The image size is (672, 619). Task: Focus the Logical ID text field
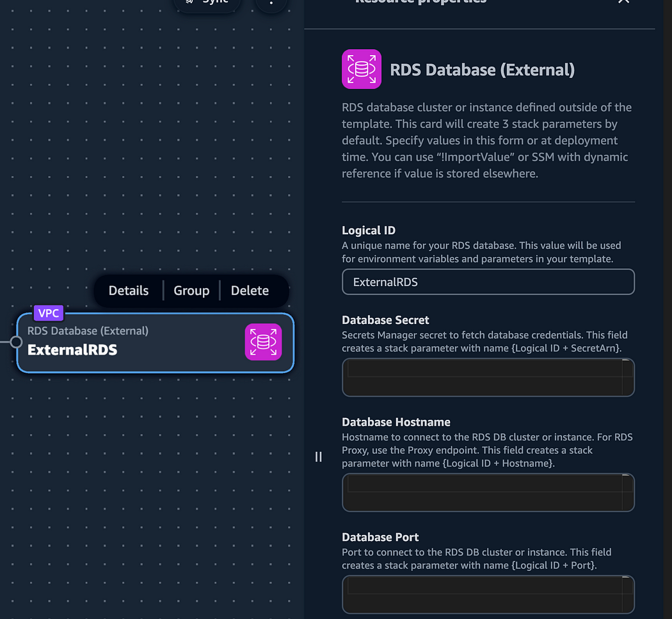488,282
